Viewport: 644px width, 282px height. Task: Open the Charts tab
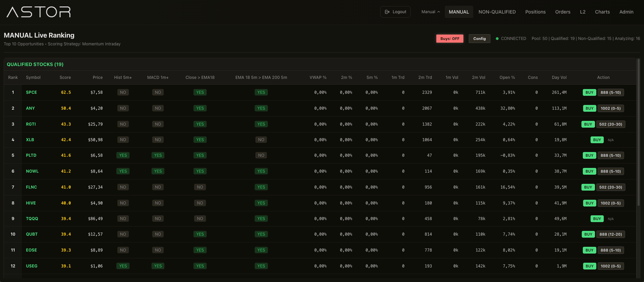(602, 12)
